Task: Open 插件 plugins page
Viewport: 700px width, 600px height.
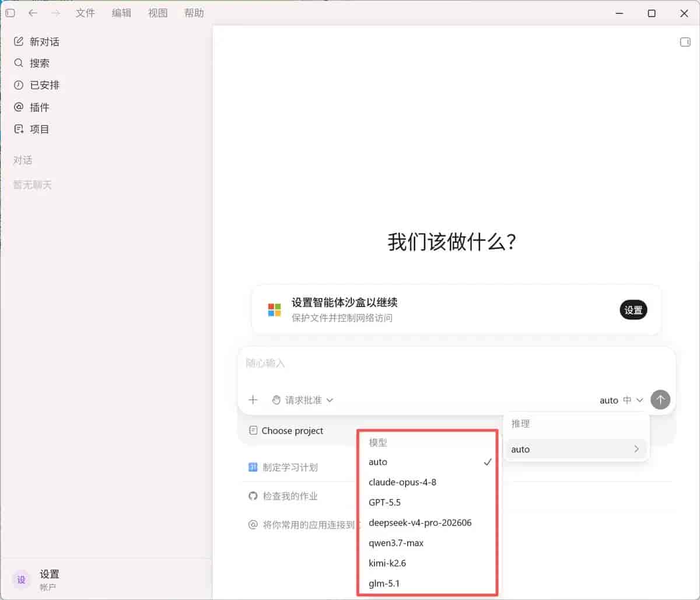Action: click(x=32, y=107)
